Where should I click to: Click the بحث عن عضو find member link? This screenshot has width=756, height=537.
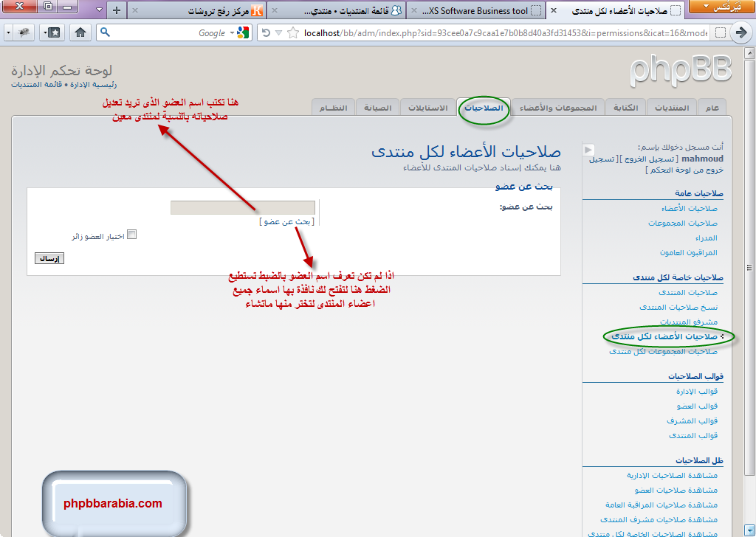[287, 221]
